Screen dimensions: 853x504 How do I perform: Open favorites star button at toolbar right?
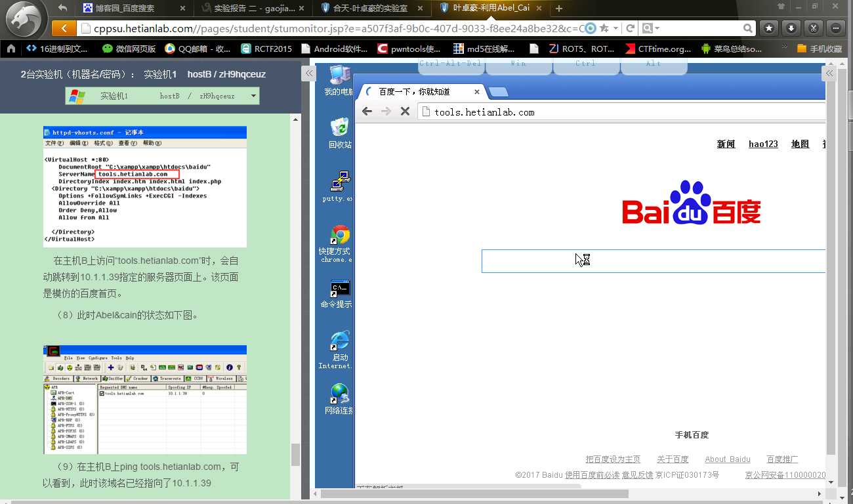769,28
